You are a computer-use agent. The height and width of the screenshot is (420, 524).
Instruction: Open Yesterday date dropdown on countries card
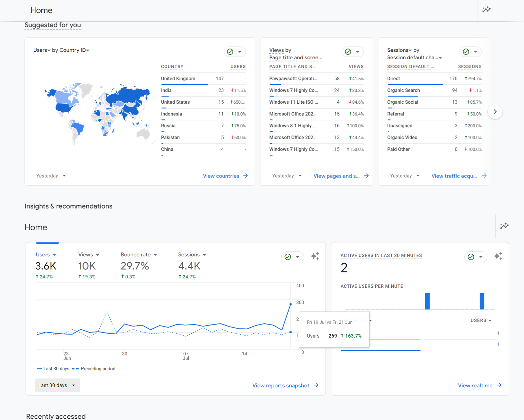51,176
